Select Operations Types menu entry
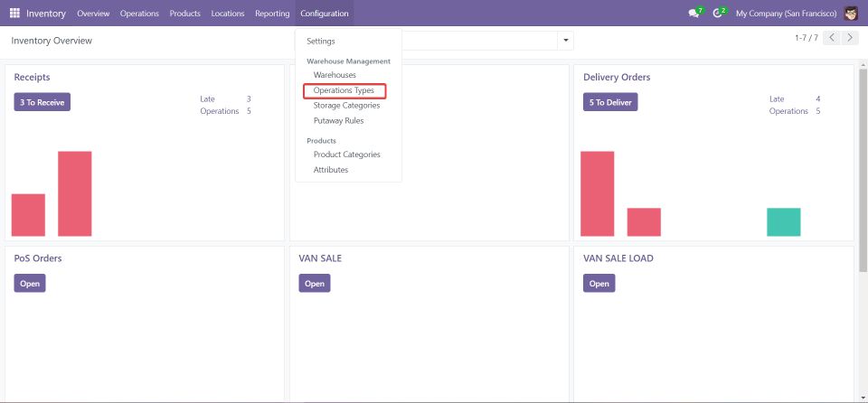The width and height of the screenshot is (868, 403). pyautogui.click(x=344, y=90)
